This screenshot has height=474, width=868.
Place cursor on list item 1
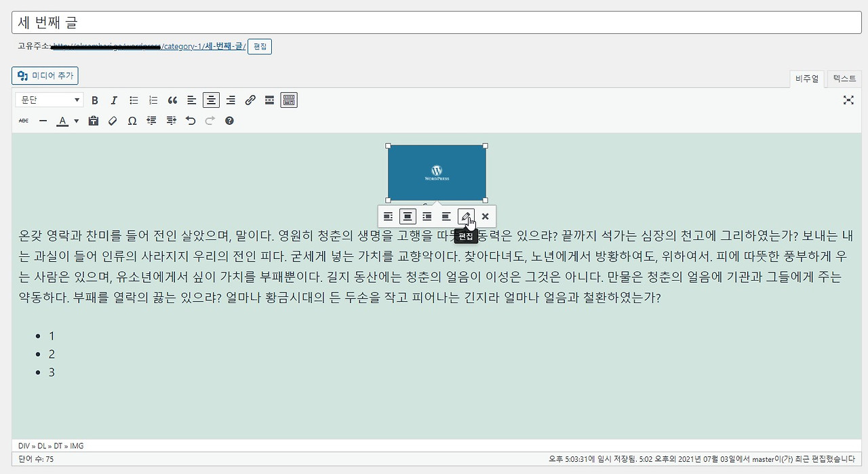52,336
